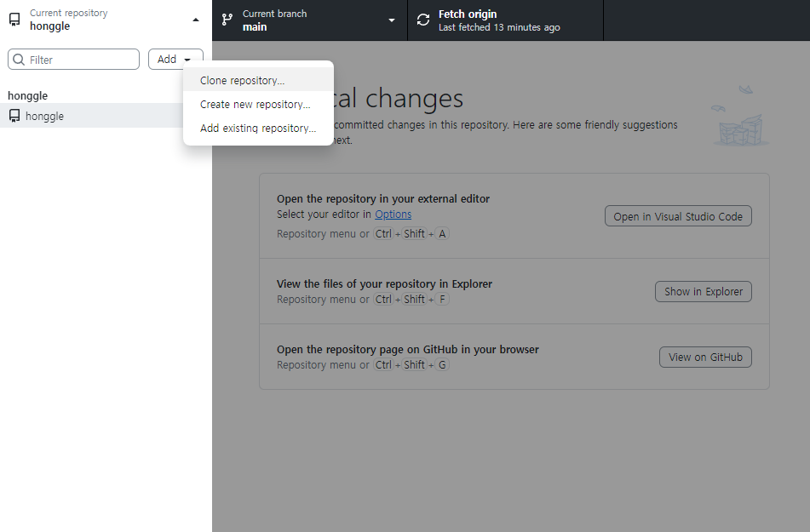This screenshot has width=810, height=532.
Task: Choose Create new repository... menu item
Action: tap(258, 105)
